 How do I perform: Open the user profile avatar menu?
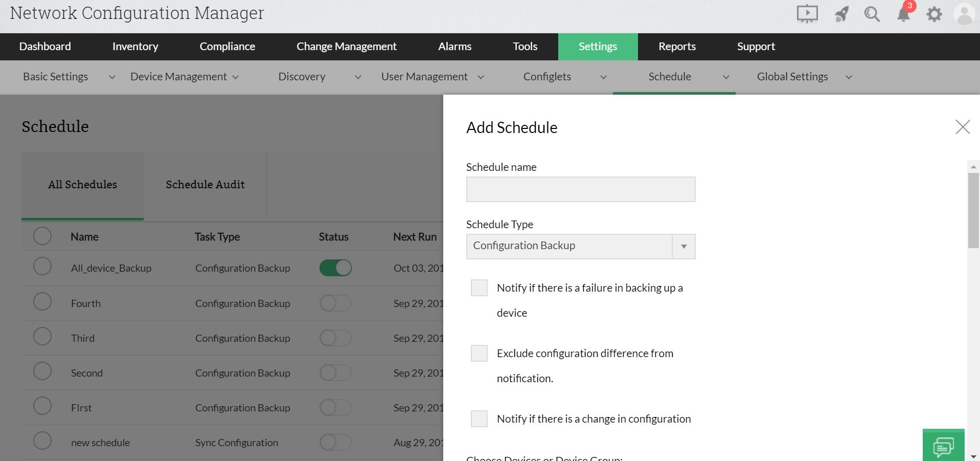pos(964,14)
